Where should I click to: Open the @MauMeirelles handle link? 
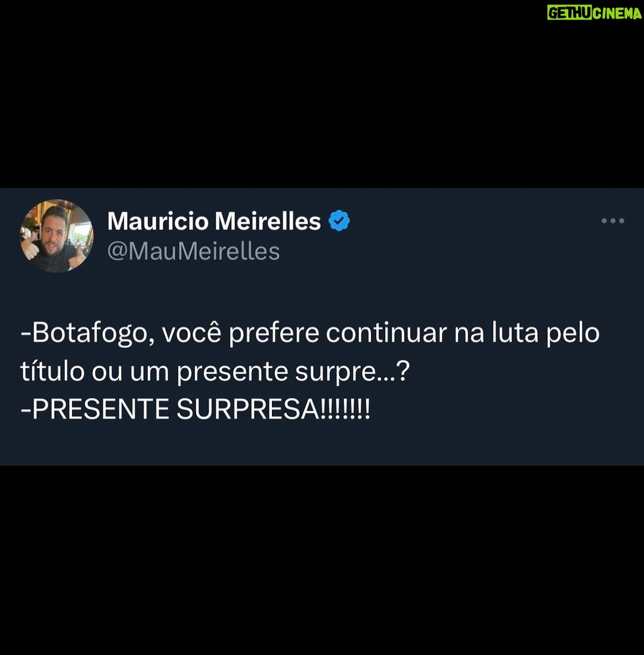tap(193, 252)
